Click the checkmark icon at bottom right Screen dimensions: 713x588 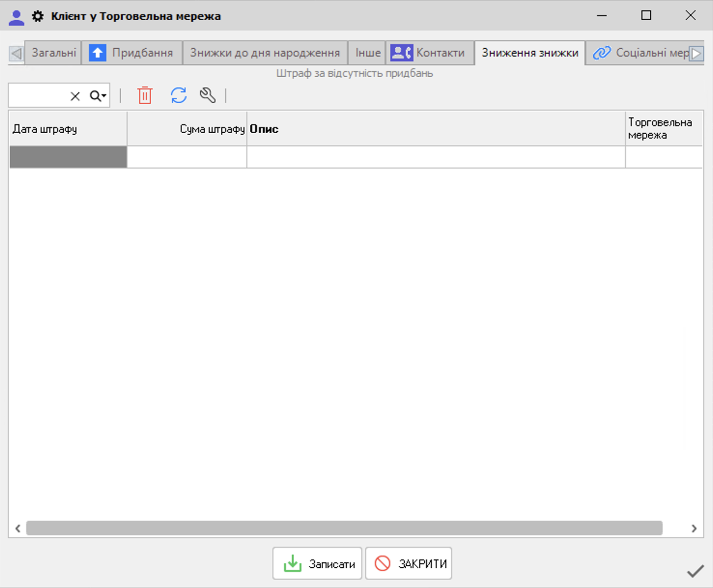[695, 571]
